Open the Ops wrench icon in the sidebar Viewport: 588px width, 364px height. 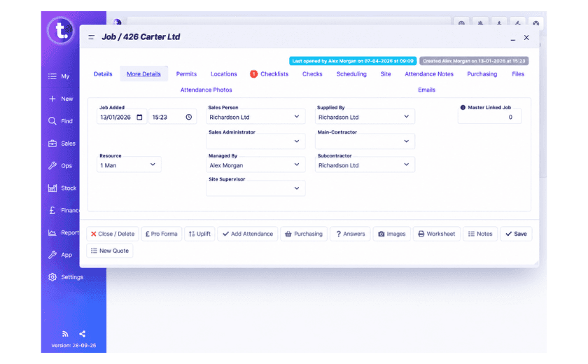pos(52,166)
